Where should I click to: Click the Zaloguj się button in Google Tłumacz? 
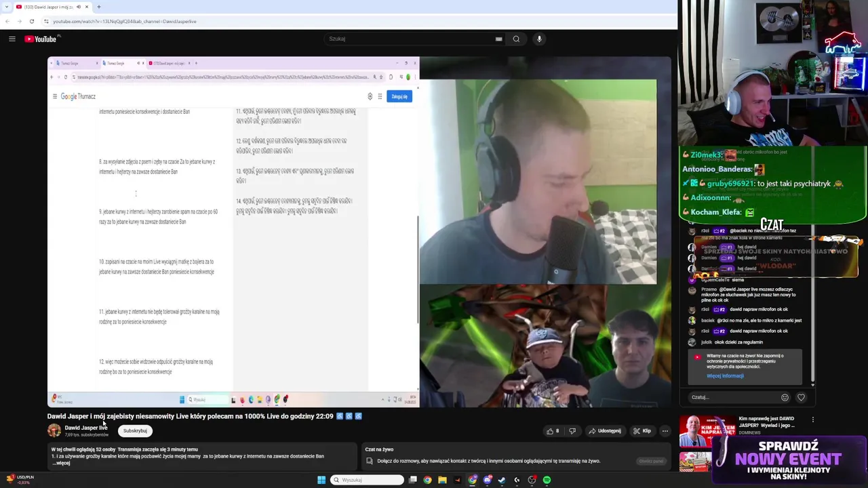pos(399,96)
